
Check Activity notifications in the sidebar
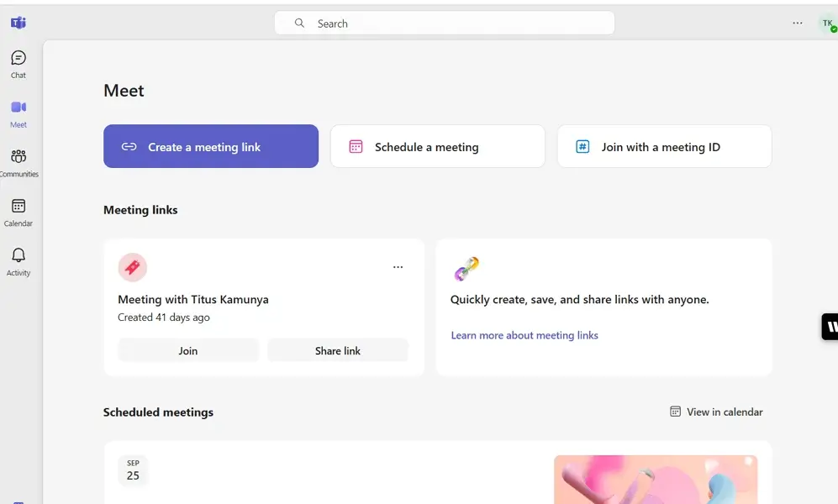coord(18,260)
